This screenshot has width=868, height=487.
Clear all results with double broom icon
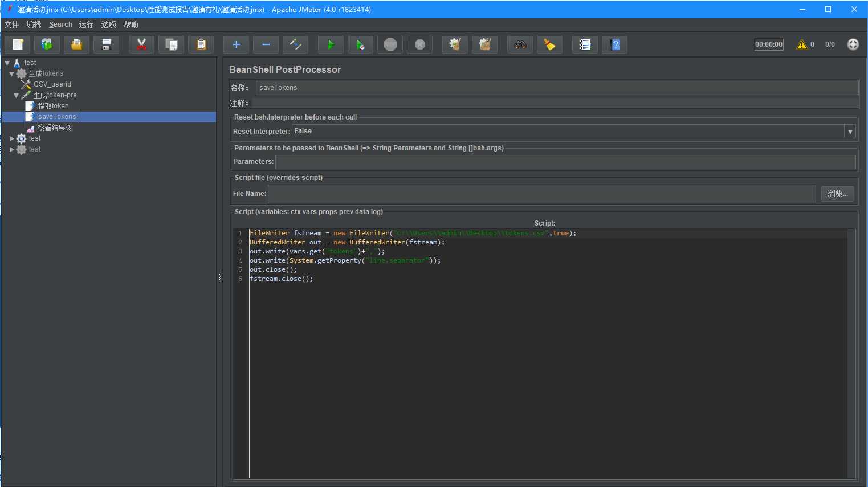coord(485,44)
